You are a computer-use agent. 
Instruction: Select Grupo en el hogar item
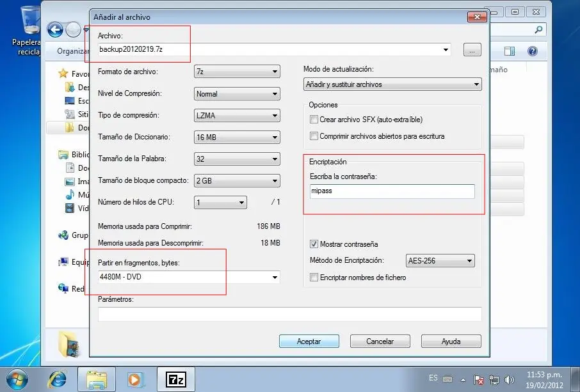coord(74,235)
